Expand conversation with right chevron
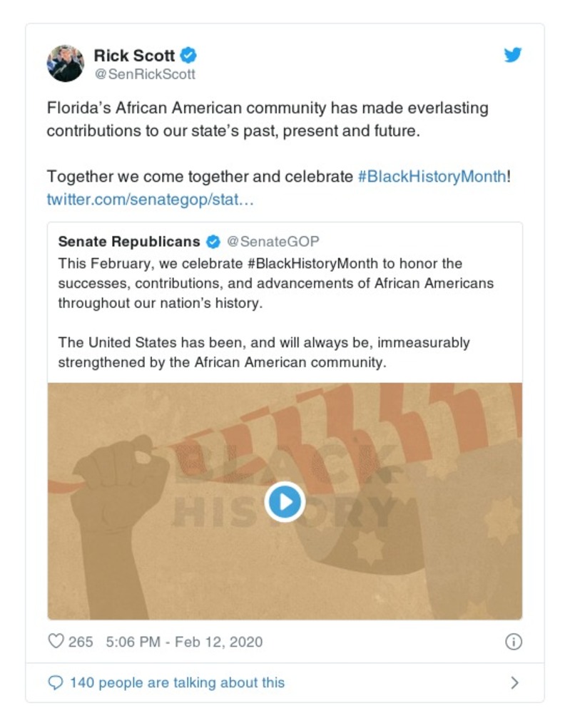This screenshot has height=728, width=570. point(514,683)
